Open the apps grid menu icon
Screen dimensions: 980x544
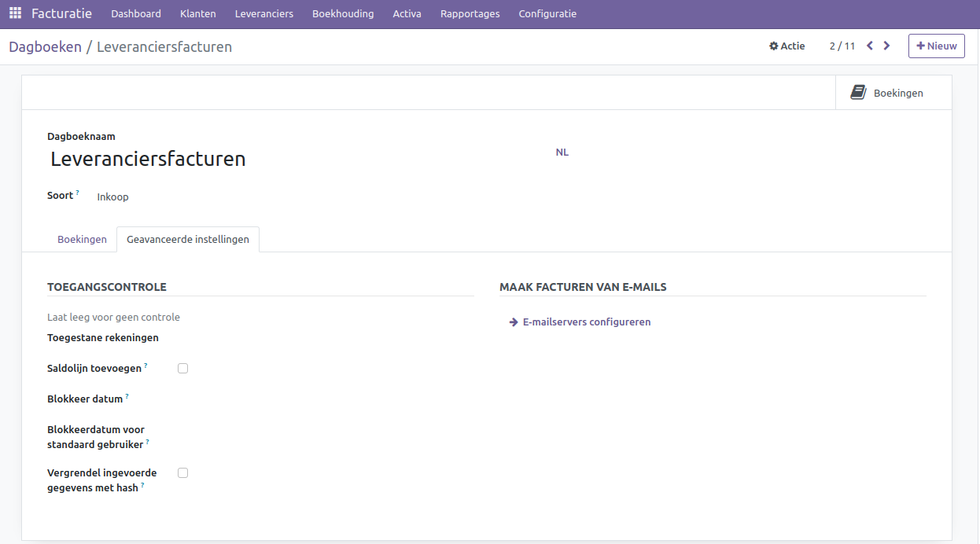click(15, 13)
